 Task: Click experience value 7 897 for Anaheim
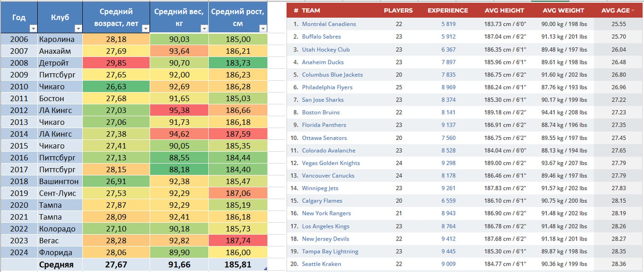click(x=448, y=62)
